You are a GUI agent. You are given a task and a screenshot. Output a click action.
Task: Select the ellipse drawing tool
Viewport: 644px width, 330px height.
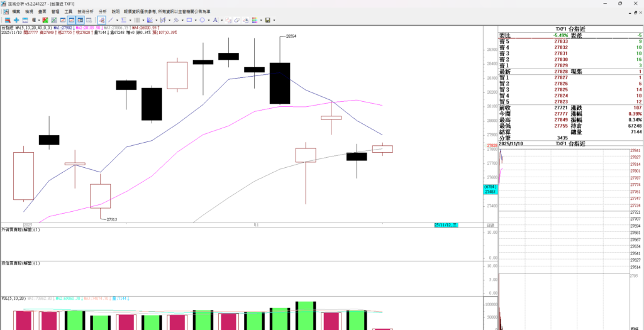202,20
